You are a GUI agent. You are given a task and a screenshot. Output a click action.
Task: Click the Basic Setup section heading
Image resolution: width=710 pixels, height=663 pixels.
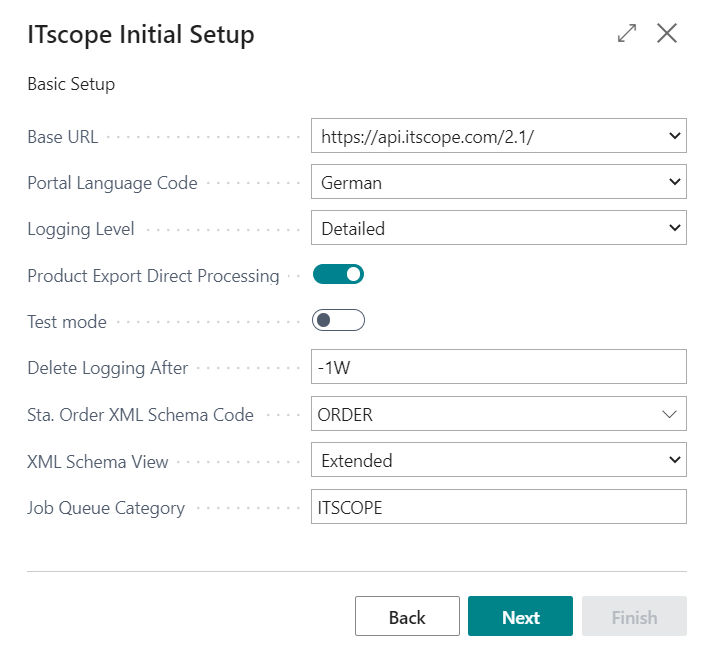click(x=71, y=84)
